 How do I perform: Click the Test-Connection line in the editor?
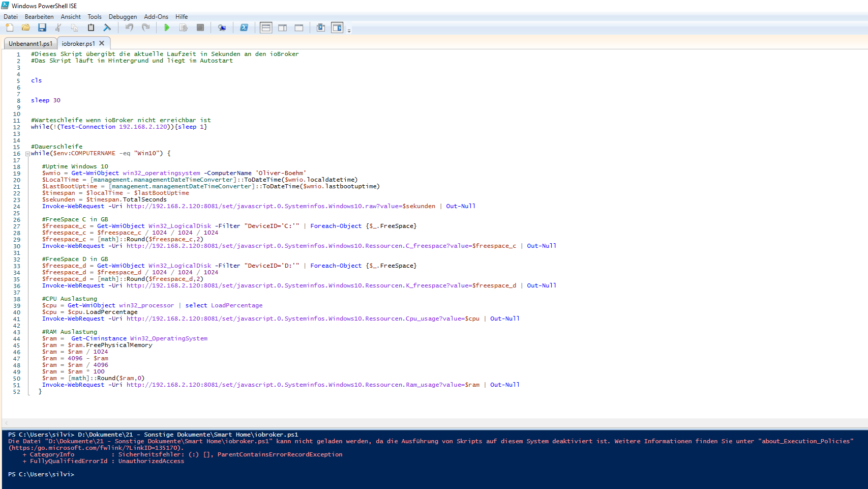pos(119,127)
